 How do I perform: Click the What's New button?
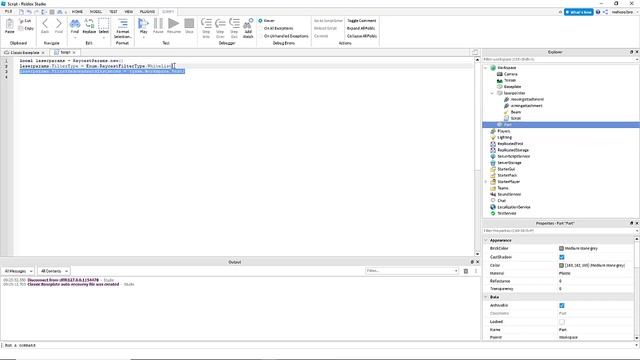pos(578,12)
